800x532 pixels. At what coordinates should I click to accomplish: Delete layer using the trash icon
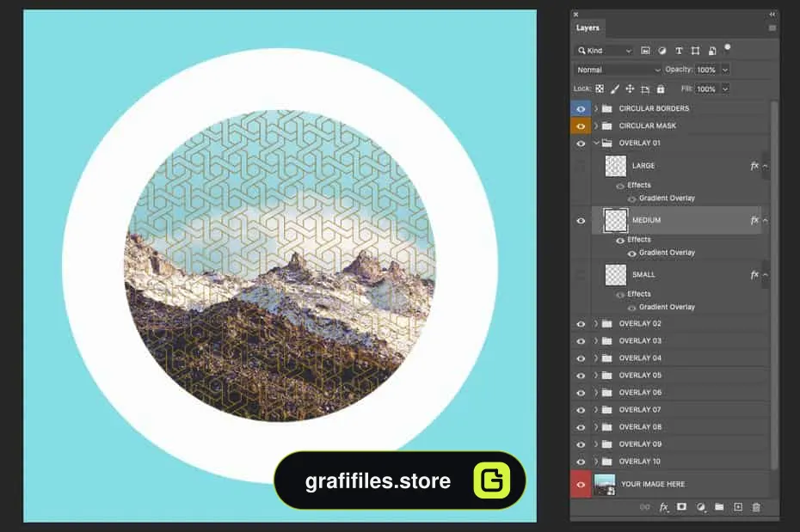click(x=756, y=507)
